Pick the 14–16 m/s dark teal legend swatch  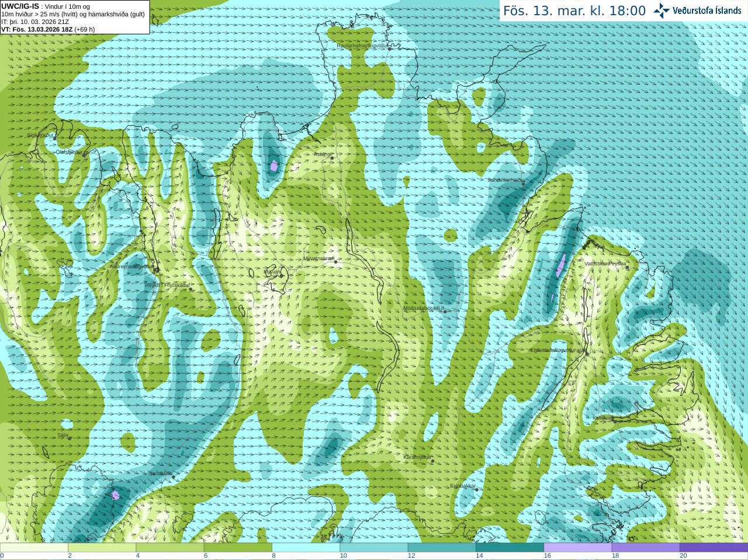(x=510, y=548)
